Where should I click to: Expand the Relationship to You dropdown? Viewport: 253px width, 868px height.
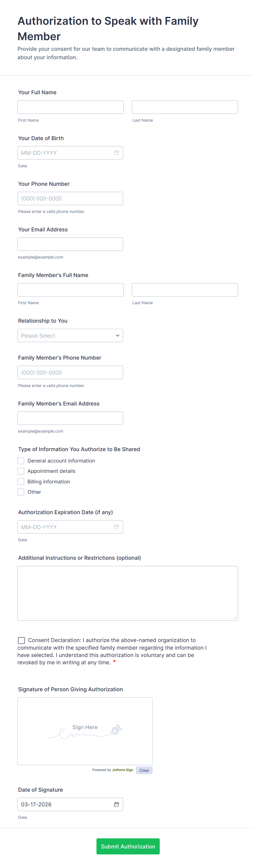point(70,336)
